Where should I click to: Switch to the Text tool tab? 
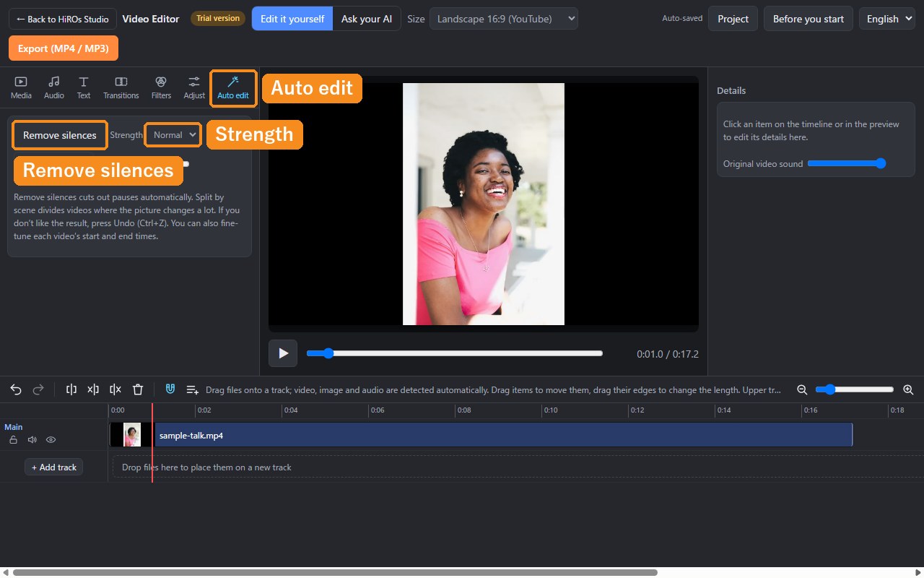[x=84, y=87]
